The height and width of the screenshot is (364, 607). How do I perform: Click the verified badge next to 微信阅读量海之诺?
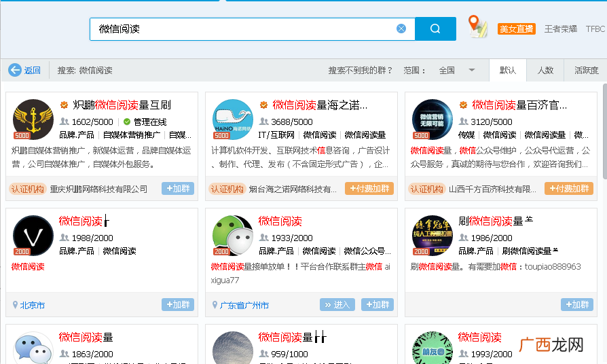click(x=264, y=105)
